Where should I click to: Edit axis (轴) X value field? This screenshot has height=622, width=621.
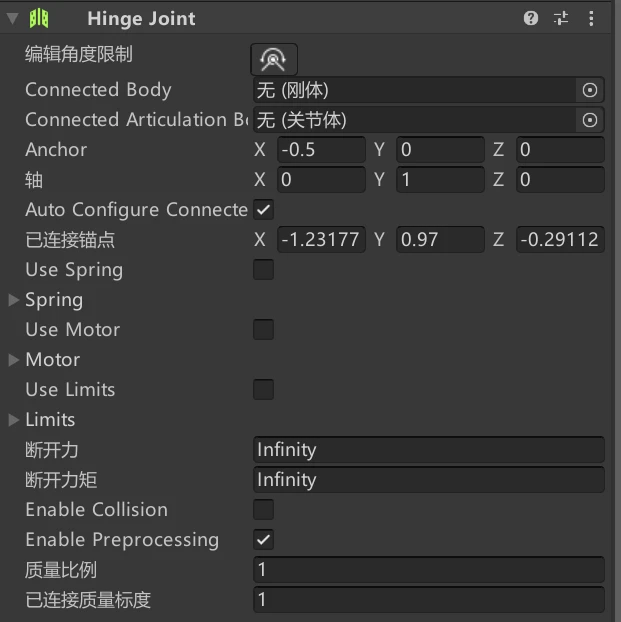pos(321,180)
